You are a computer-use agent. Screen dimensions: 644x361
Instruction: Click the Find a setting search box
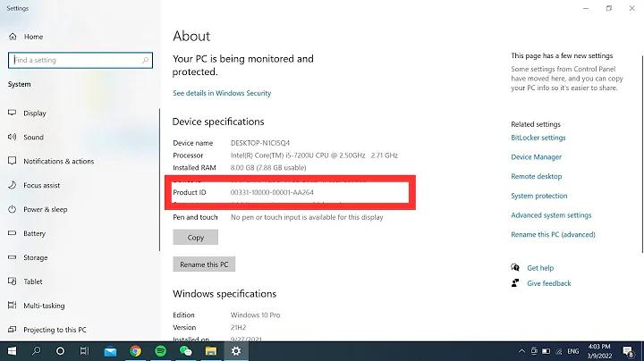pyautogui.click(x=80, y=60)
